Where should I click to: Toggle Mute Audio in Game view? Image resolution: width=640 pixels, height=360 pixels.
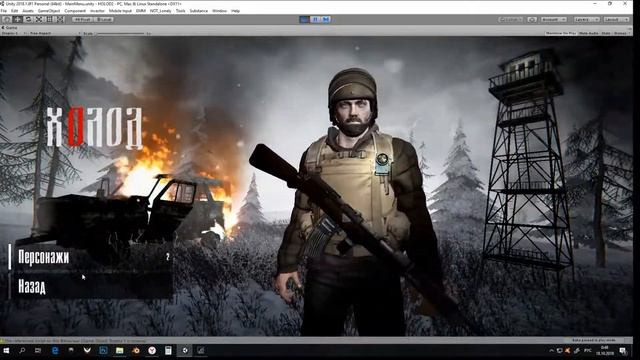[x=589, y=33]
